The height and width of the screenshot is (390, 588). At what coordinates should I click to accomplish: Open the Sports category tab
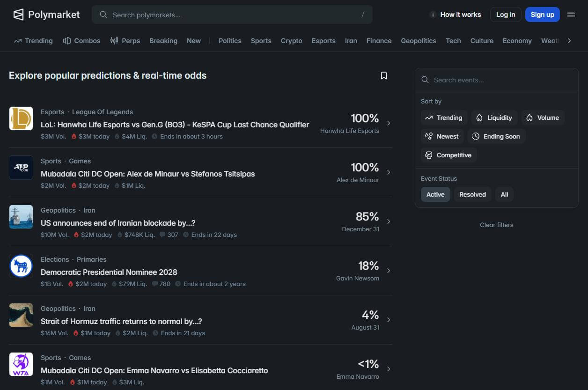pos(261,41)
